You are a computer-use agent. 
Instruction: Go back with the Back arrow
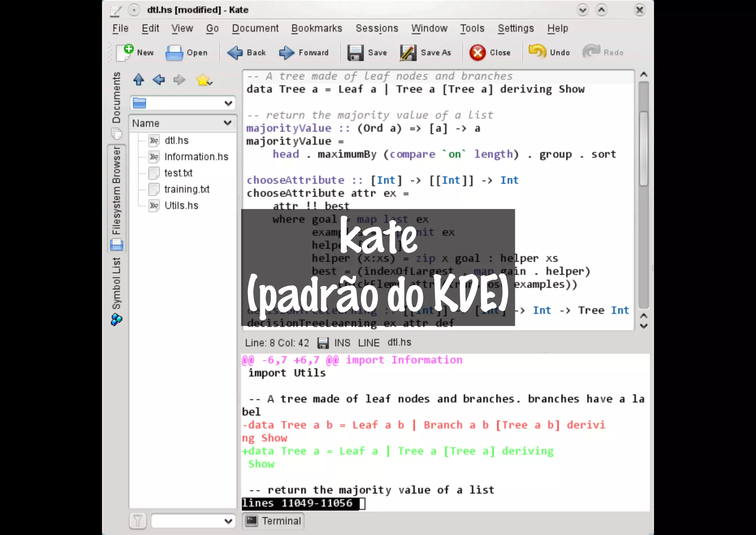(x=235, y=53)
